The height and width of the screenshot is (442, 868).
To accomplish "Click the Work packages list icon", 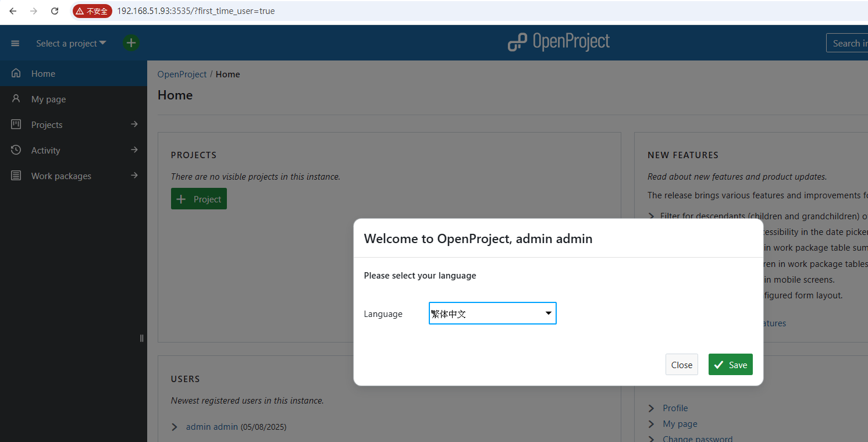I will (16, 176).
